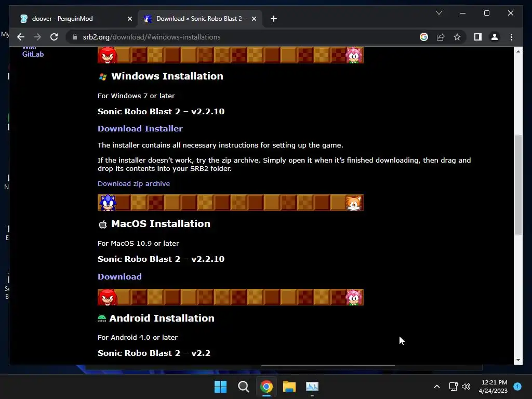Click the browser forward arrow
This screenshot has height=399, width=532.
(37, 37)
